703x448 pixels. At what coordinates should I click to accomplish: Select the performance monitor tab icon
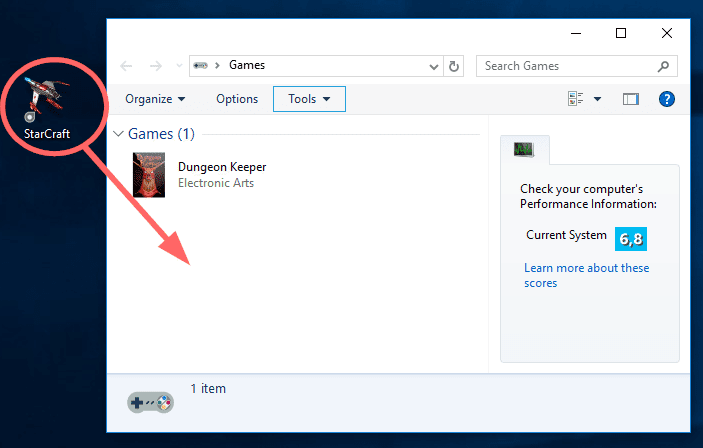(x=524, y=149)
